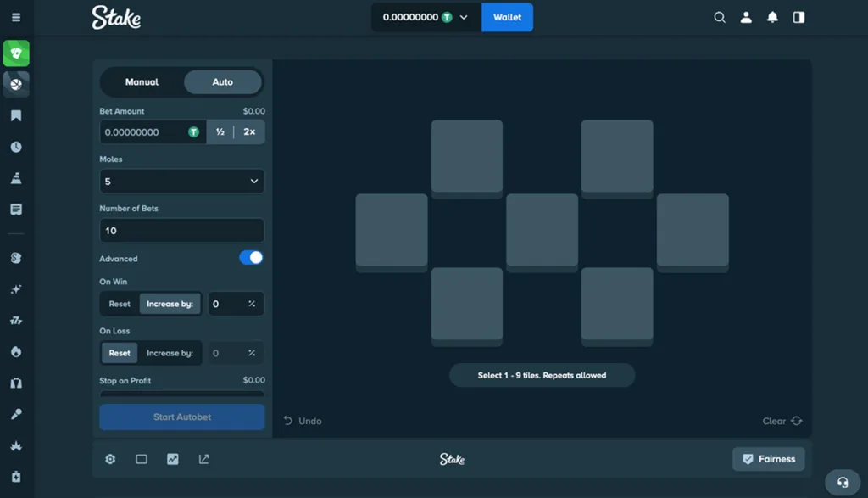The image size is (868, 498).
Task: Expand the Moles dropdown showing 5
Action: [182, 182]
